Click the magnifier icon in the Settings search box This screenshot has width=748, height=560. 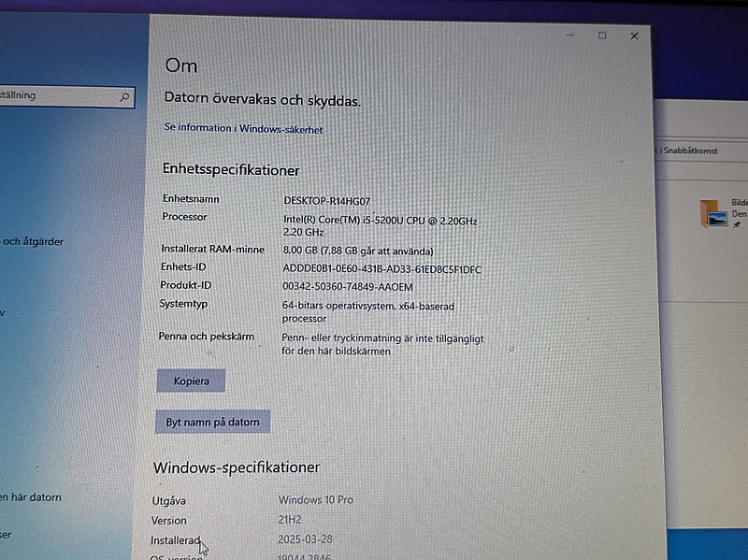pyautogui.click(x=125, y=96)
